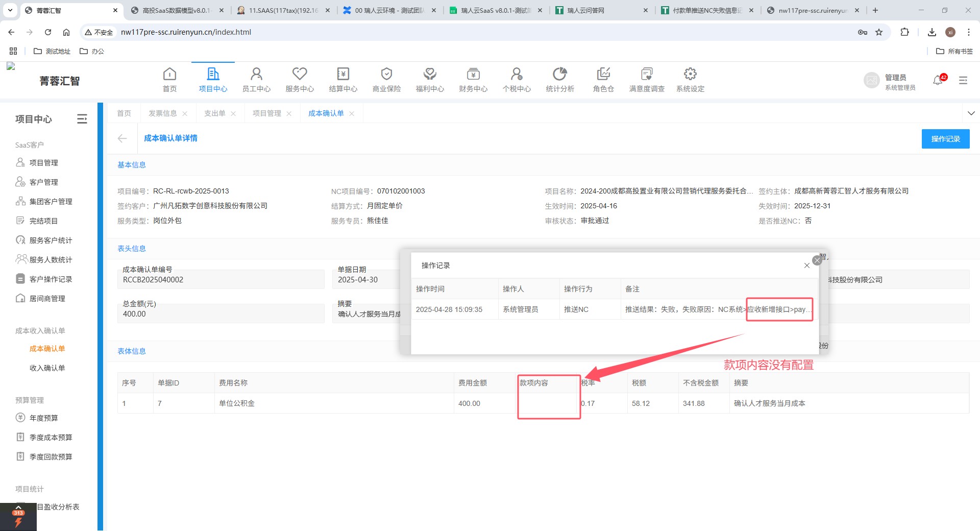Bookmark this page with the star icon
Viewport: 980px width, 531px height.
coord(879,32)
